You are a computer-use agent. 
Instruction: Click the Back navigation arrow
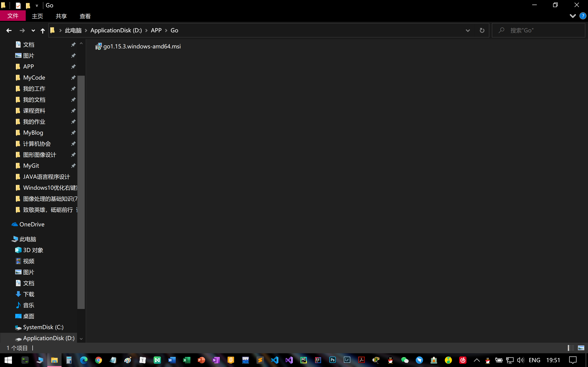[x=9, y=30]
